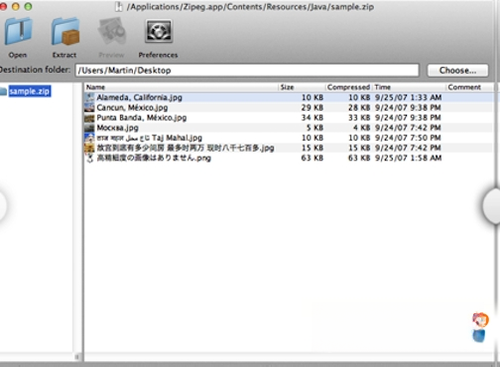This screenshot has width=500, height=367.
Task: Sort the list by the Name column header
Action: coord(181,87)
